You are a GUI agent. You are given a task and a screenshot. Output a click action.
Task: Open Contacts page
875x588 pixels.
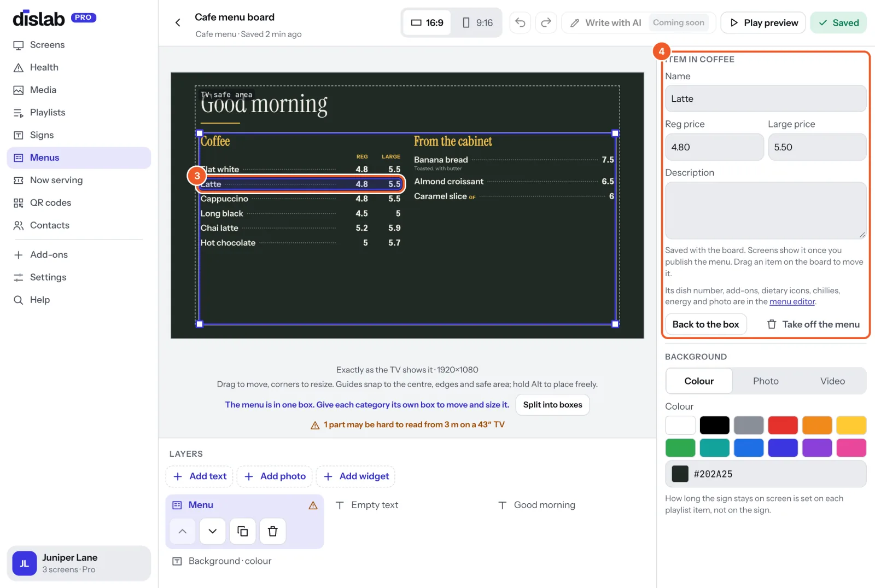point(79,225)
